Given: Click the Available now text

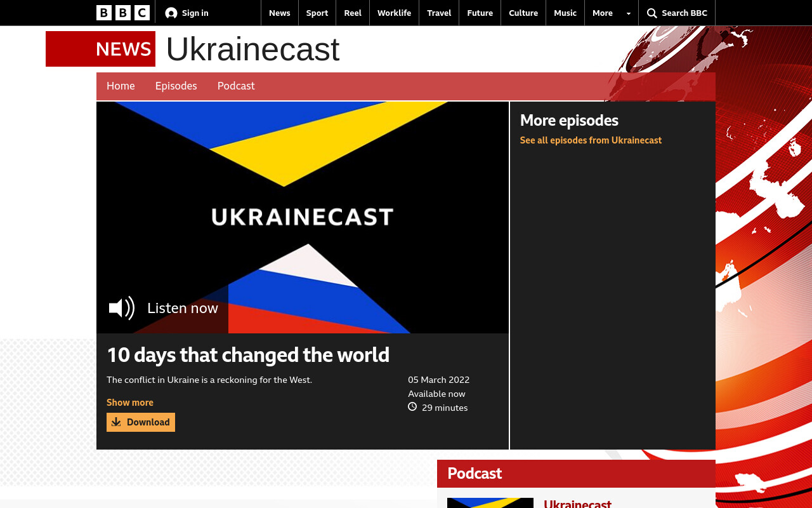Looking at the screenshot, I should coord(436,394).
